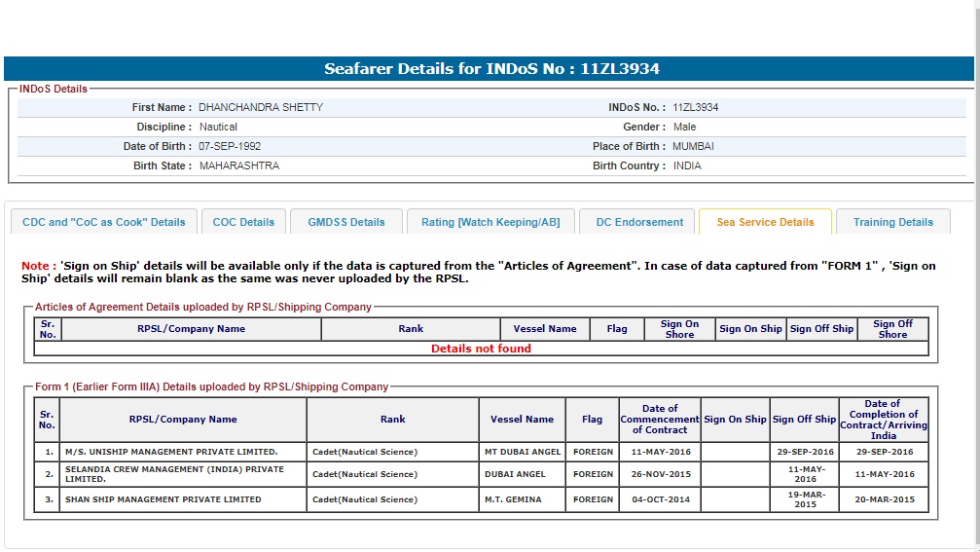Click the Sign On Shore column header
The image size is (980, 552).
(x=679, y=329)
